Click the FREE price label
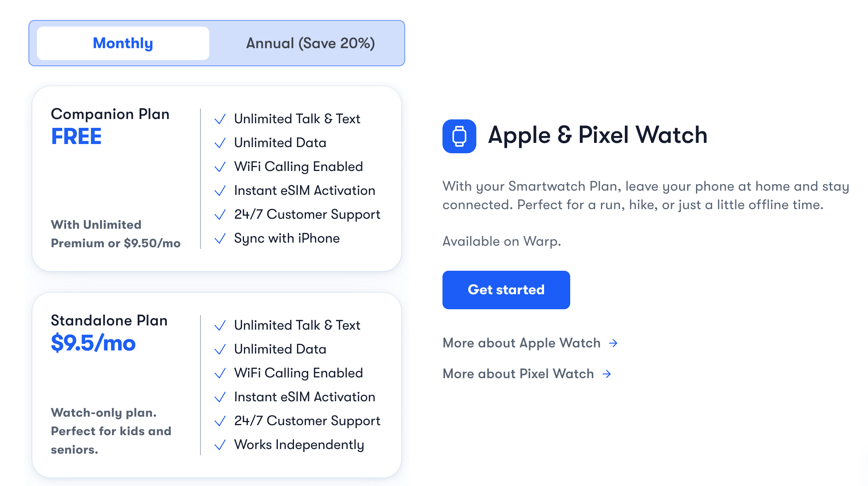Screen dimensions: 868x486 click(76, 137)
